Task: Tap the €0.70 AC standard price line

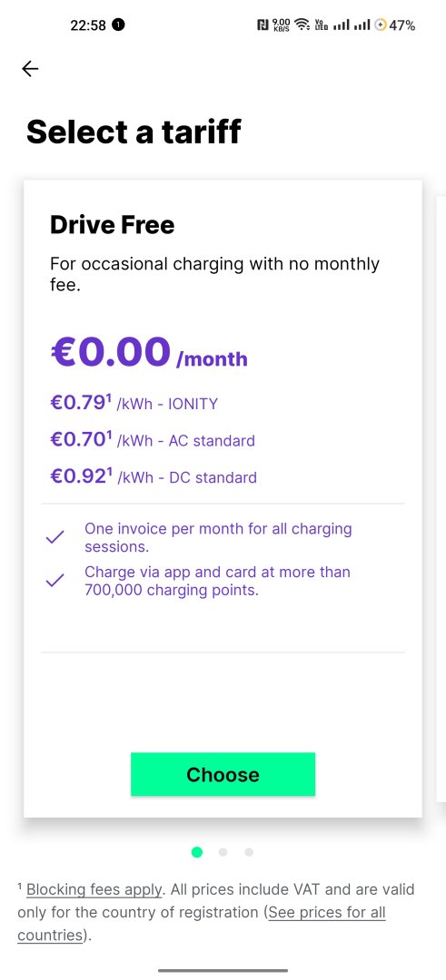Action: (x=153, y=440)
